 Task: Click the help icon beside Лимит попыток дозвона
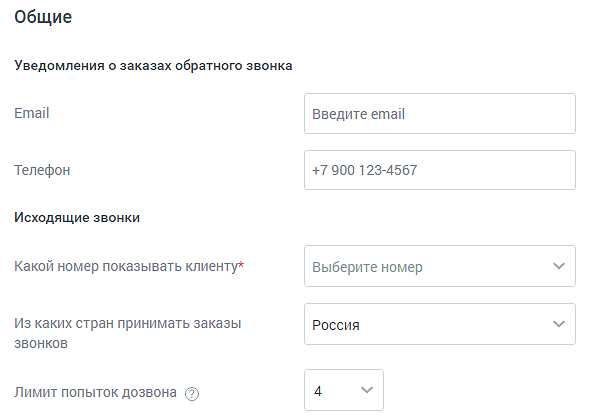click(x=192, y=394)
